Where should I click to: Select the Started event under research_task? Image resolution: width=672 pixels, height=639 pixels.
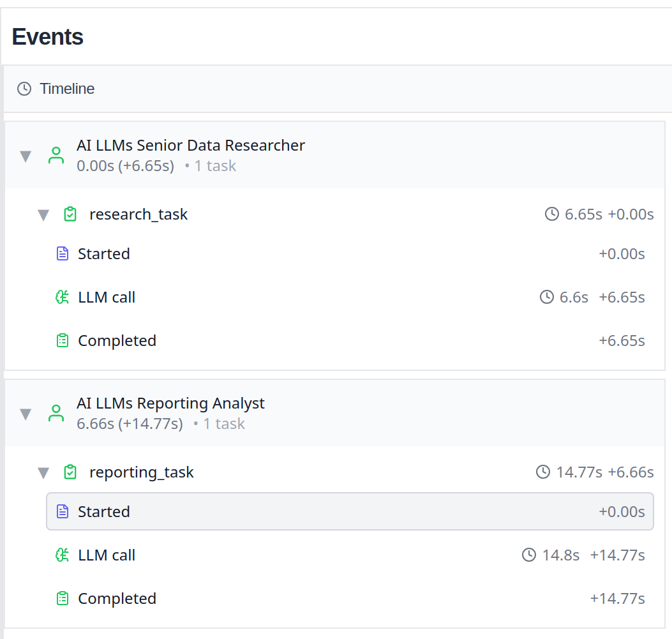[104, 253]
